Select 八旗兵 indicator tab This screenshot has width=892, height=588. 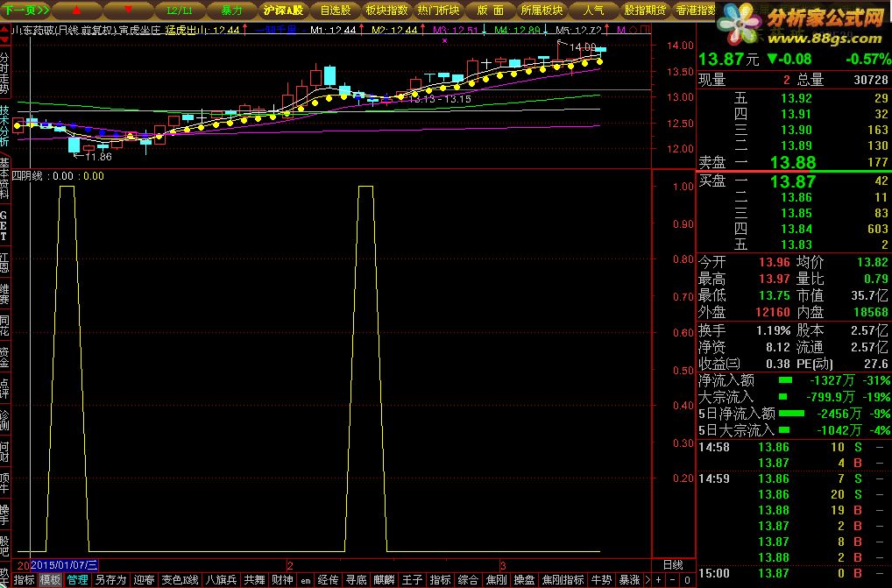(221, 580)
